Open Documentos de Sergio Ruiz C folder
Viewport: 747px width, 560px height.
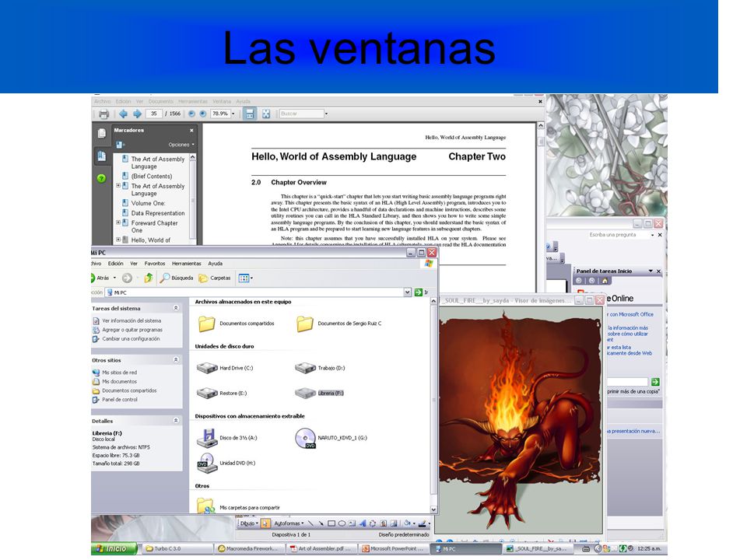305,324
